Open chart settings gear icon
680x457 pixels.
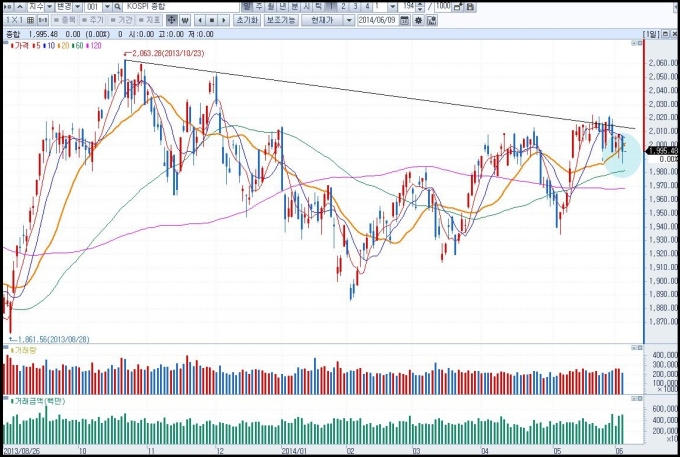pyautogui.click(x=418, y=20)
